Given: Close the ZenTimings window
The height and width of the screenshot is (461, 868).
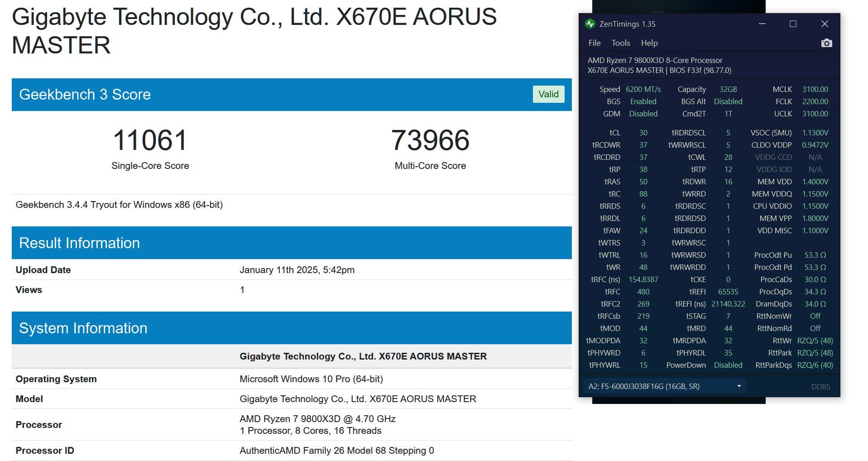Looking at the screenshot, I should (x=825, y=24).
